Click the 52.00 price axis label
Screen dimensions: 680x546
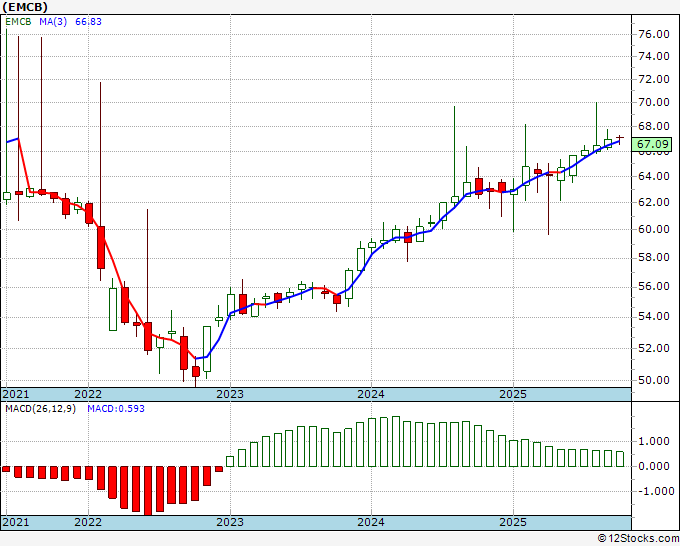coord(654,348)
